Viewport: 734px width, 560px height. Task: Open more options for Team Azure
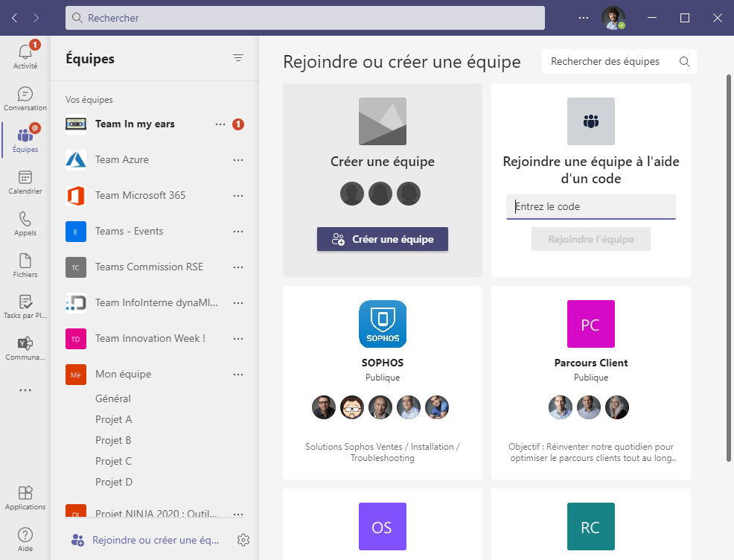(238, 160)
